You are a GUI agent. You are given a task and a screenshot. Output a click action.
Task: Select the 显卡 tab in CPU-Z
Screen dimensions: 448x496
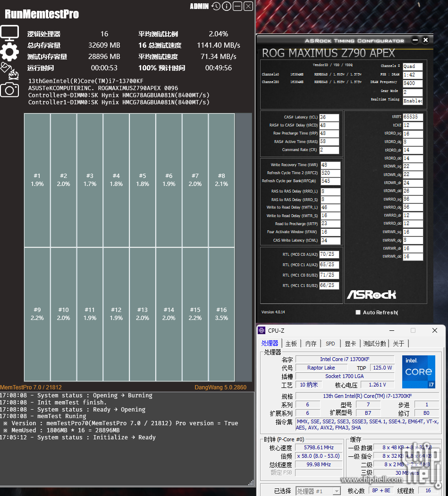pyautogui.click(x=350, y=344)
